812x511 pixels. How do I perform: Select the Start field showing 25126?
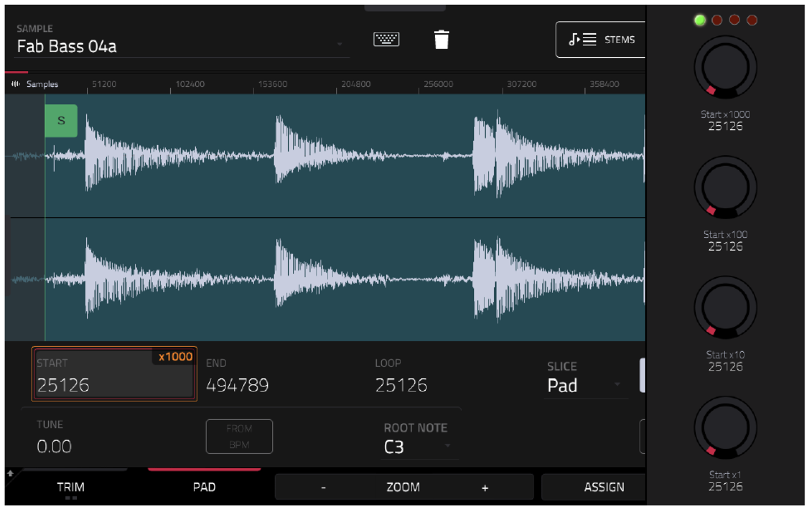pyautogui.click(x=114, y=374)
